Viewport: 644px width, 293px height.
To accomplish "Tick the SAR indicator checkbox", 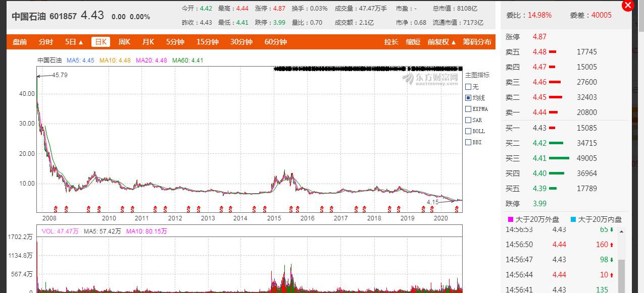I will [468, 120].
